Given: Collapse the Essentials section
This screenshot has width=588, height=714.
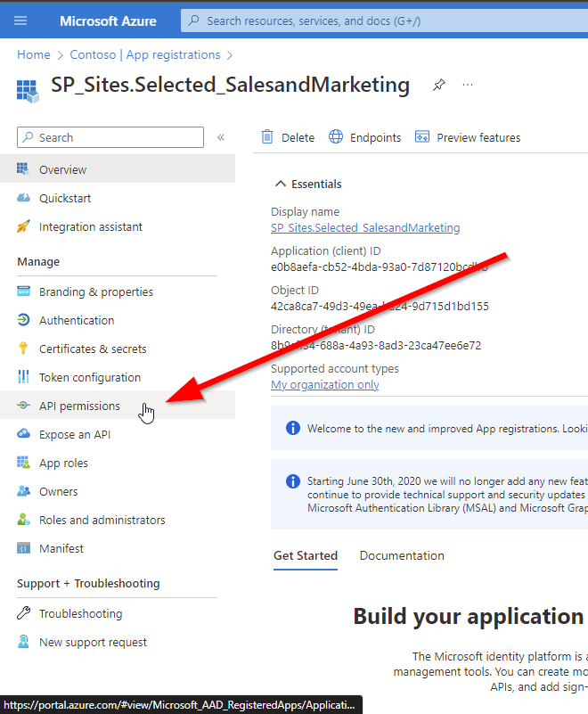Looking at the screenshot, I should point(307,184).
